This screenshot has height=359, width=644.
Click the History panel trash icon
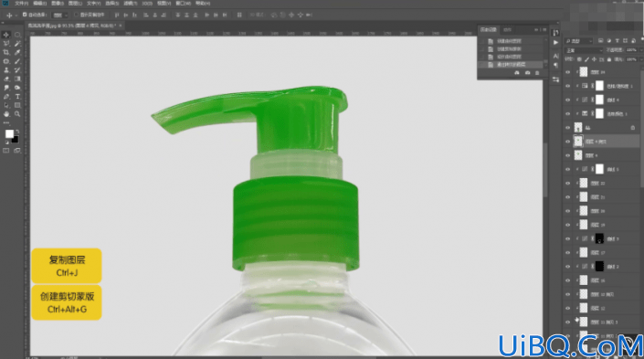pos(537,73)
